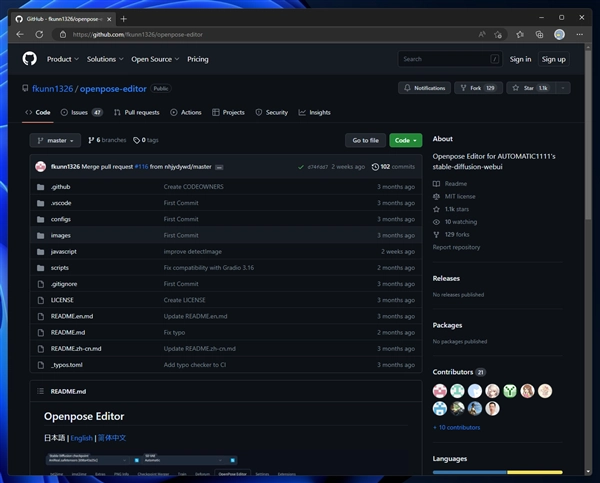
Task: Expand the Product menu
Action: [63, 59]
